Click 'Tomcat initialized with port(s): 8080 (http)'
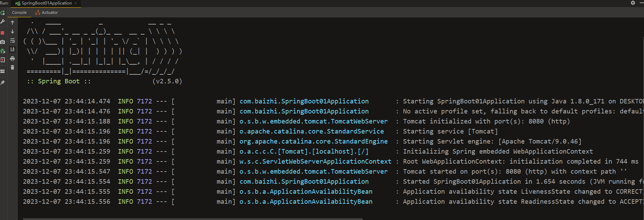644x220 pixels. 486,121
